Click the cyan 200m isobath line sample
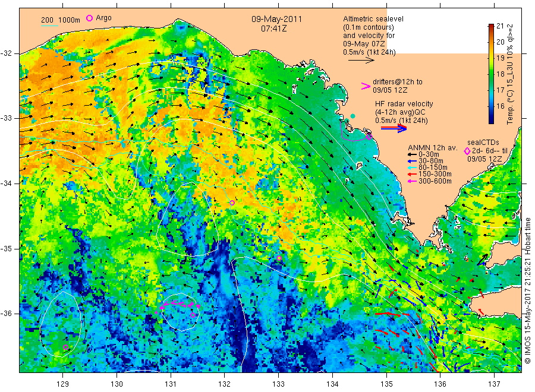 click(49, 26)
